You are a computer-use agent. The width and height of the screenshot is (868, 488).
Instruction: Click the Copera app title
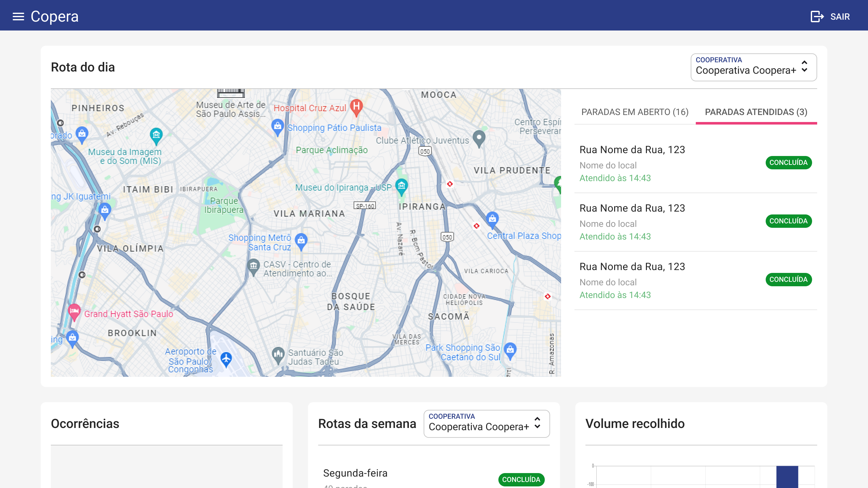[x=55, y=16]
